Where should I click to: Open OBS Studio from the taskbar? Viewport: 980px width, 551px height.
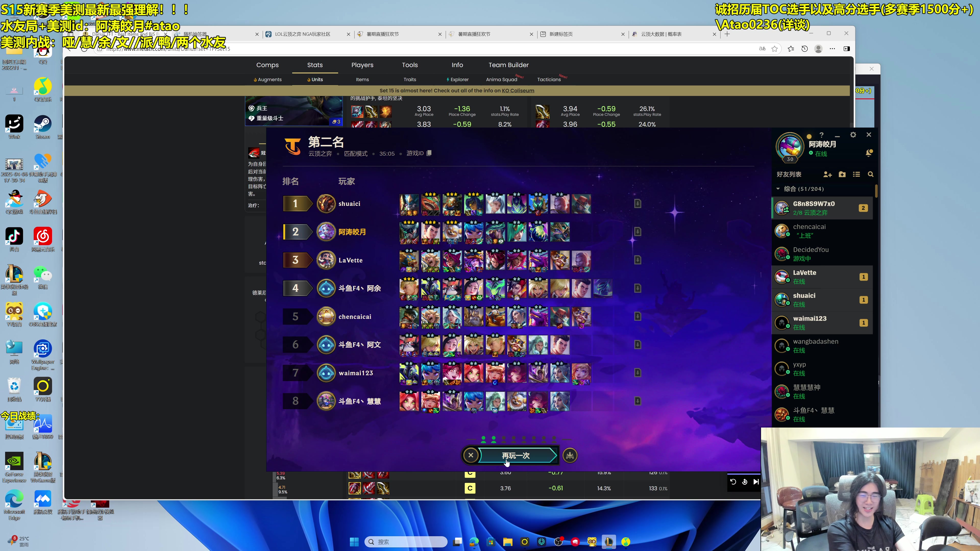pyautogui.click(x=558, y=542)
